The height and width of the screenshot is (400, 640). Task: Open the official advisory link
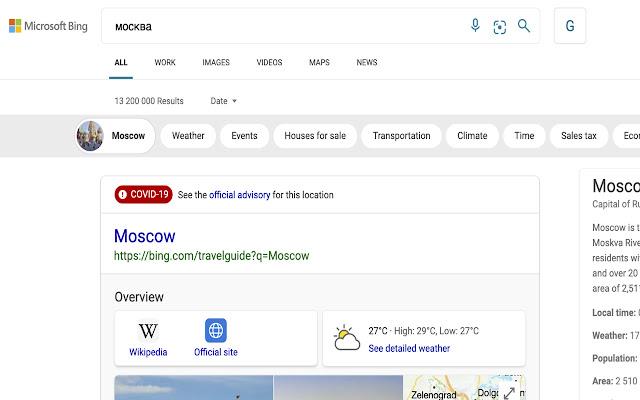pyautogui.click(x=240, y=195)
